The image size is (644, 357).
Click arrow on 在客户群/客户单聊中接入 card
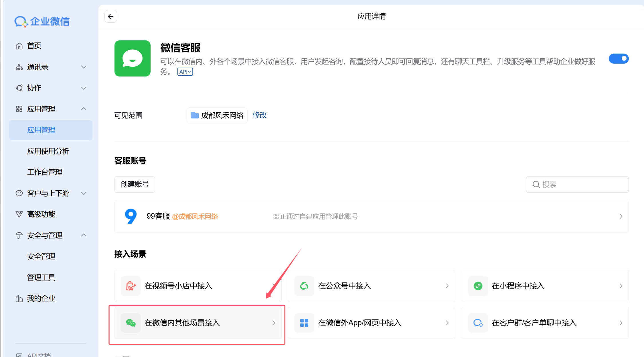tap(621, 323)
